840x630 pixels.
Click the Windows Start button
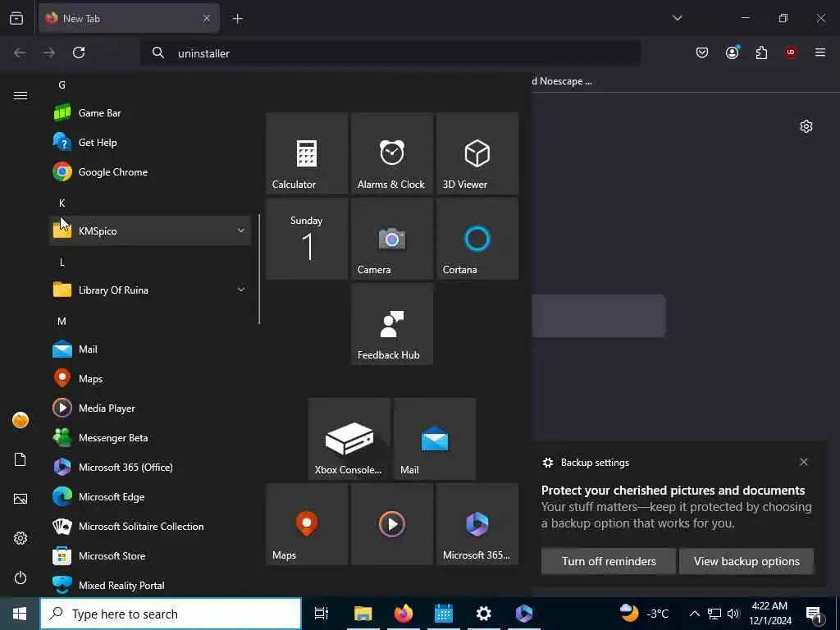point(20,614)
